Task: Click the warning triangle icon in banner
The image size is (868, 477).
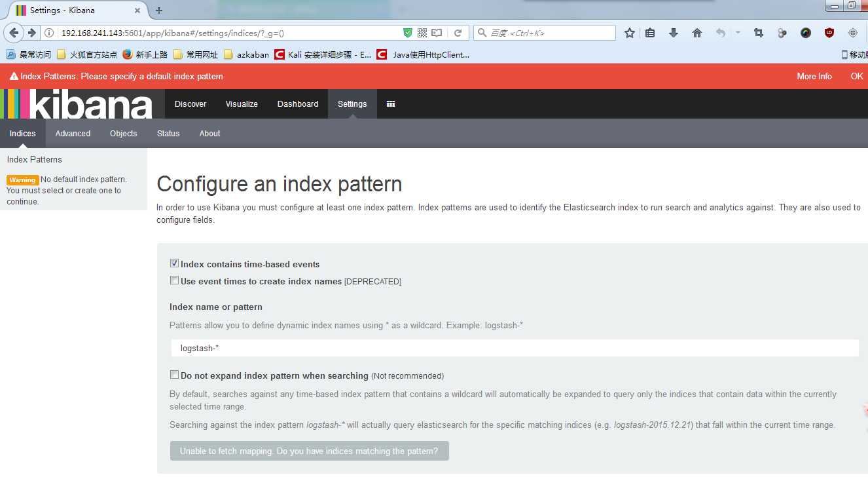Action: click(x=14, y=77)
